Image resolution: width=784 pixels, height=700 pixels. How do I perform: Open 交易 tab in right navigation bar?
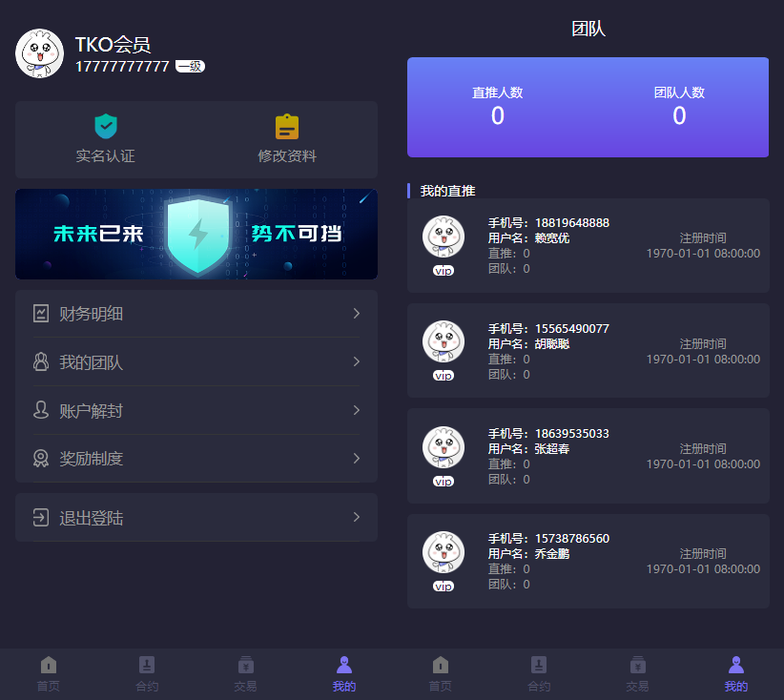[637, 673]
